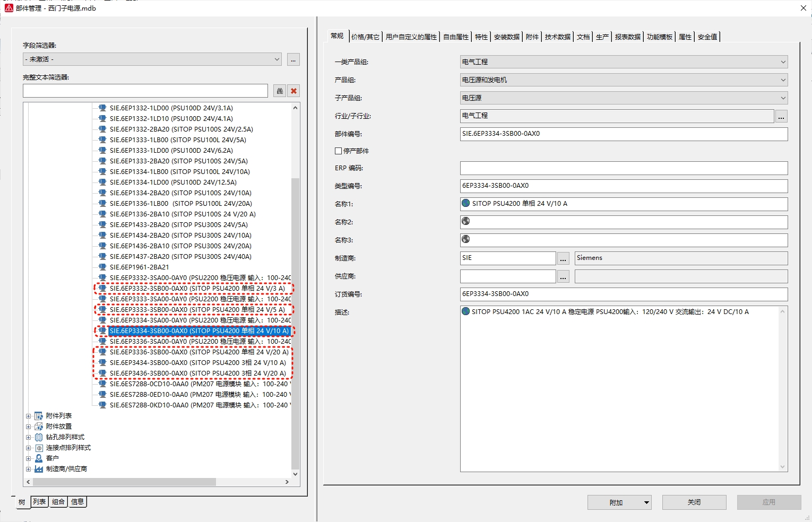Click part icon of SIE.6EP1333-1LB00
The width and height of the screenshot is (812, 522).
tap(102, 140)
